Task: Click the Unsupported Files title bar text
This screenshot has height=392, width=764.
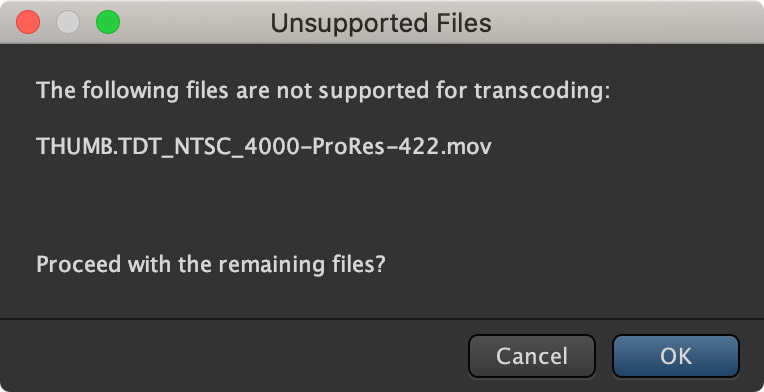Action: (x=381, y=23)
